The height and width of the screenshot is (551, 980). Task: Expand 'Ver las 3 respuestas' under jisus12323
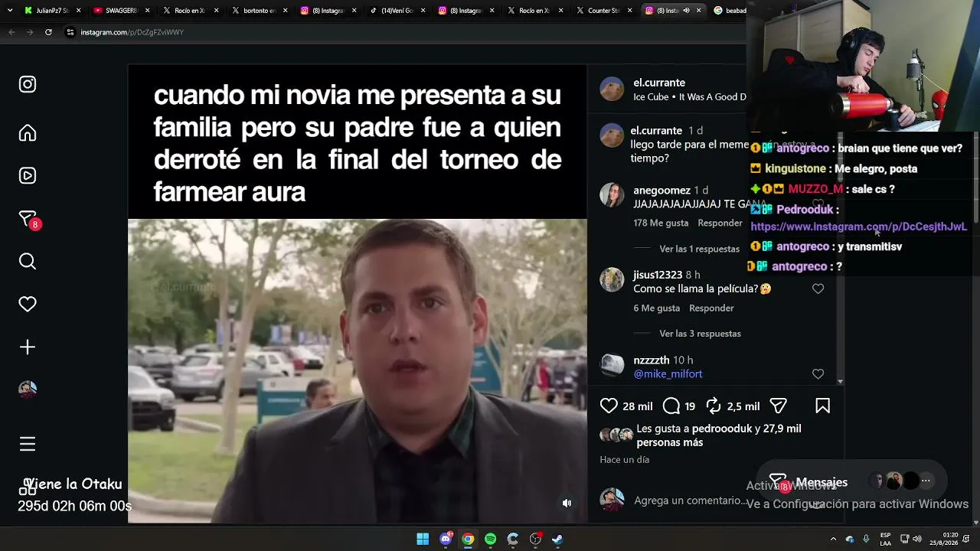click(700, 334)
